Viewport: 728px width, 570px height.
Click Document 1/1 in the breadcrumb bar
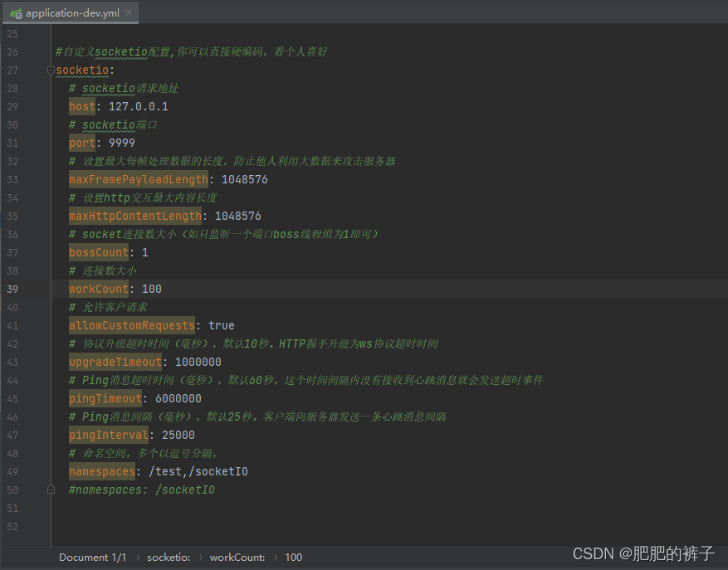[92, 557]
